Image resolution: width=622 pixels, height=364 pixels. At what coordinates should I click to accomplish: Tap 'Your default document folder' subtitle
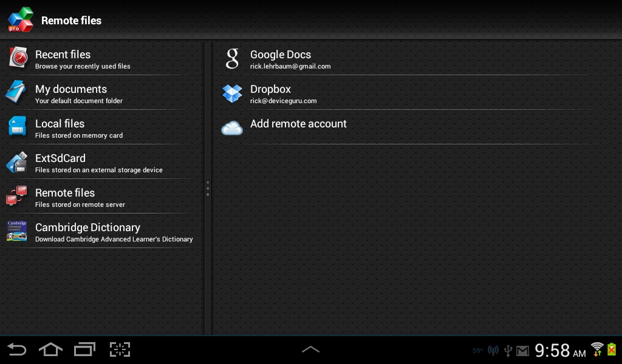point(79,101)
